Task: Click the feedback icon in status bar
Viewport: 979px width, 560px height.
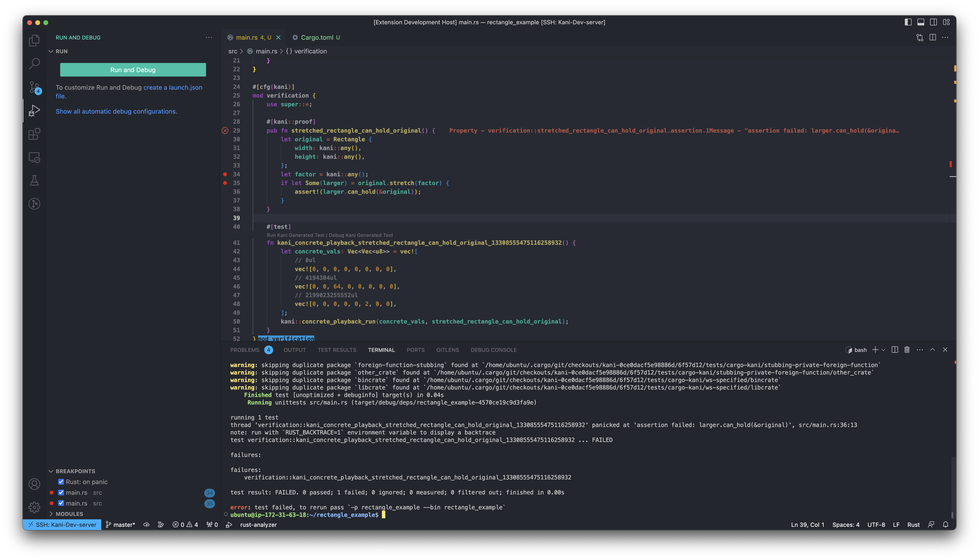Action: [931, 525]
